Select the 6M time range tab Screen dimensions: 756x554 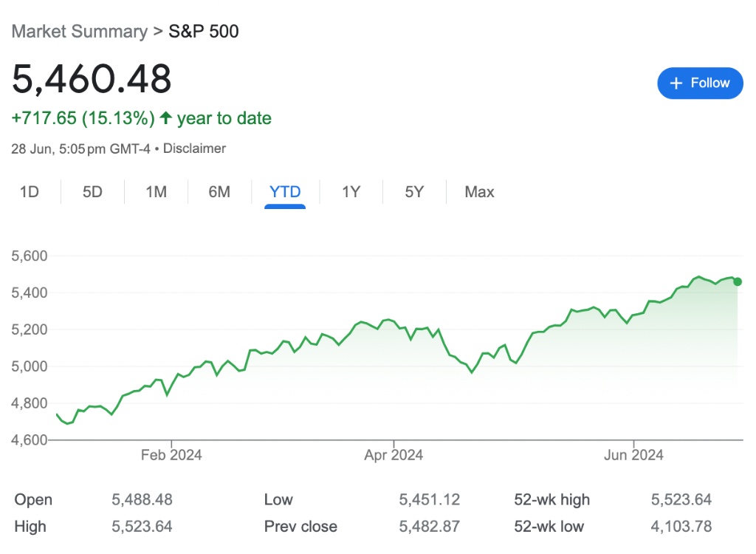[x=219, y=192]
